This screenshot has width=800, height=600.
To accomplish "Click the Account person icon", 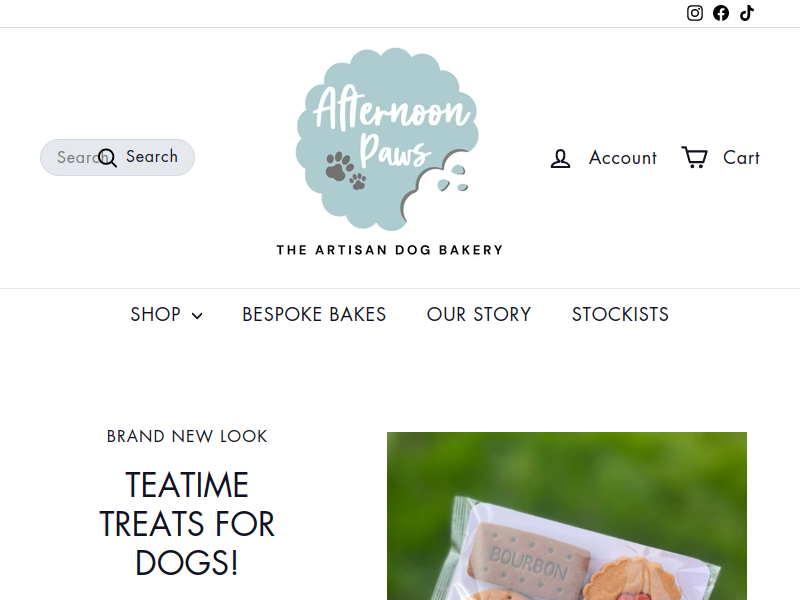I will (560, 158).
